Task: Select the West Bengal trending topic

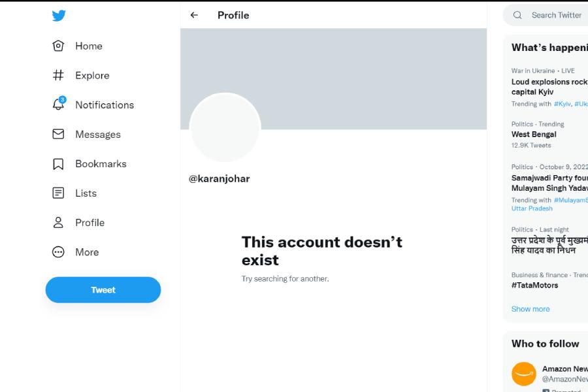Action: (x=534, y=135)
